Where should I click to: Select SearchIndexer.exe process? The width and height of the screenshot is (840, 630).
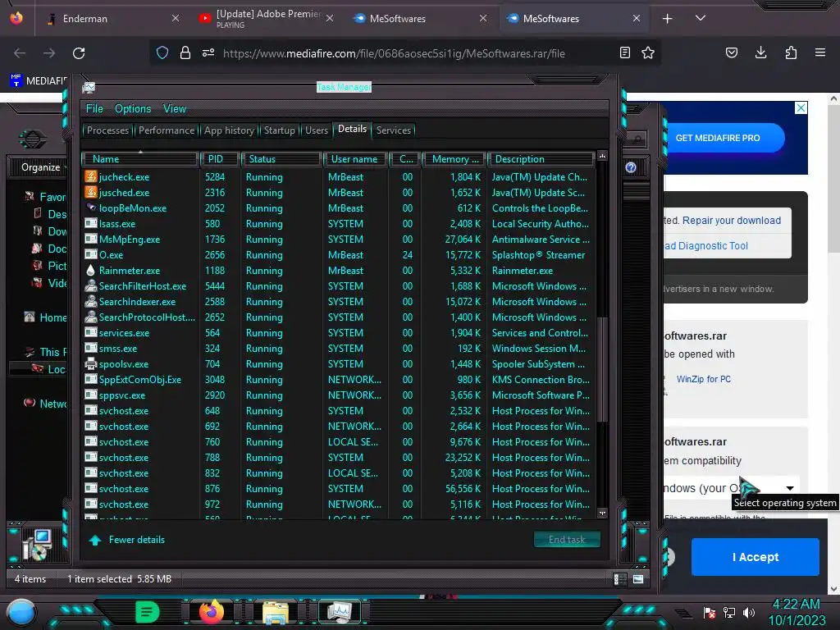(337, 302)
